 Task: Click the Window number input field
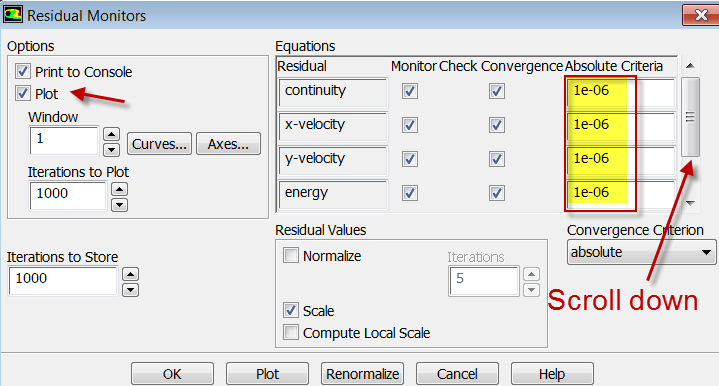point(64,141)
